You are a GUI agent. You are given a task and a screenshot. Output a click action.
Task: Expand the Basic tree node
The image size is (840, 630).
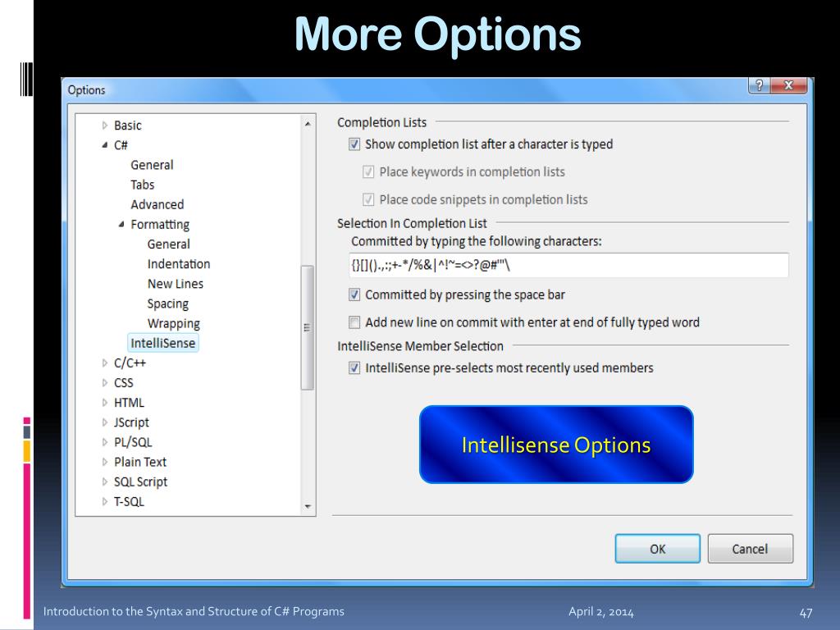click(104, 126)
